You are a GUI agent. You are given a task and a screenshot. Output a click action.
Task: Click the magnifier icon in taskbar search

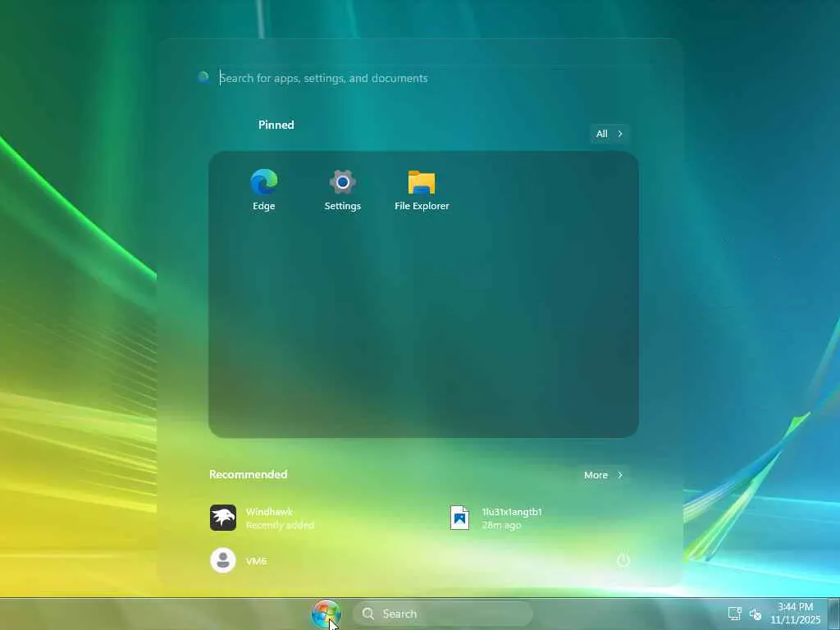pyautogui.click(x=368, y=614)
